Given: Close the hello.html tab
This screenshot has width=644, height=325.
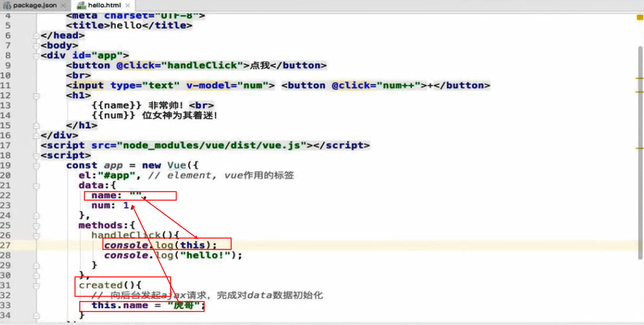Looking at the screenshot, I should pyautogui.click(x=128, y=6).
